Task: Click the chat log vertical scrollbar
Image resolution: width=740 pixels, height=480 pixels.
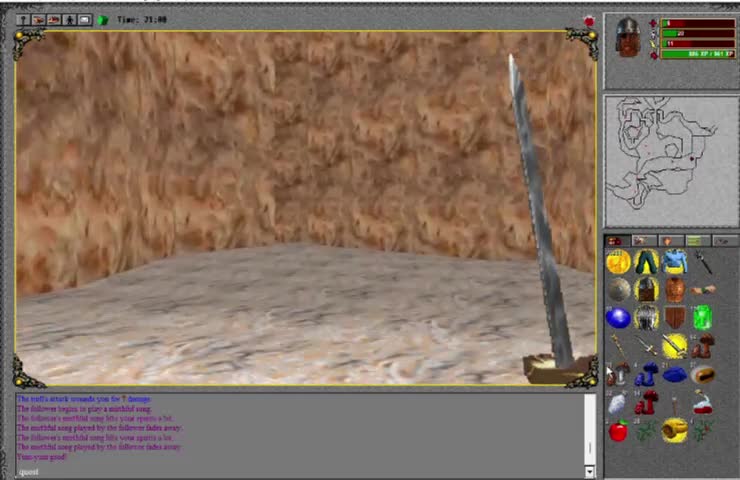Action: point(589,429)
